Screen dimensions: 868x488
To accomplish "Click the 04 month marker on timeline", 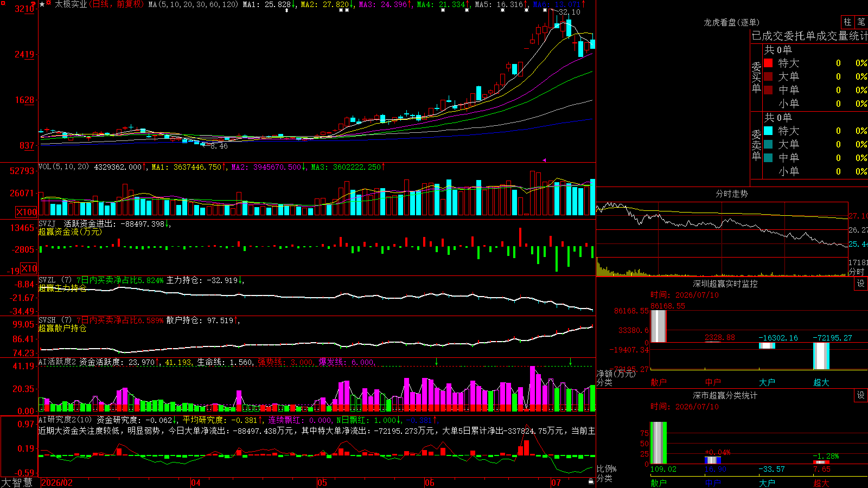I will [196, 483].
